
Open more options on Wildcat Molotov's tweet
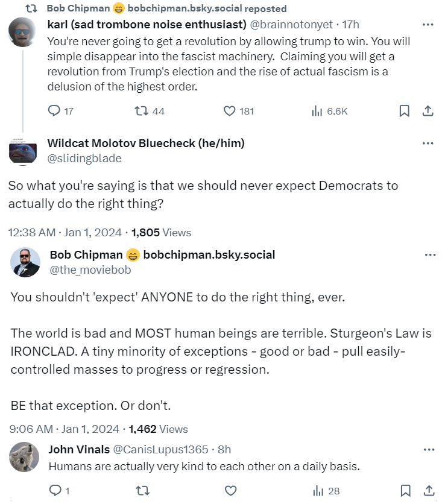428,143
